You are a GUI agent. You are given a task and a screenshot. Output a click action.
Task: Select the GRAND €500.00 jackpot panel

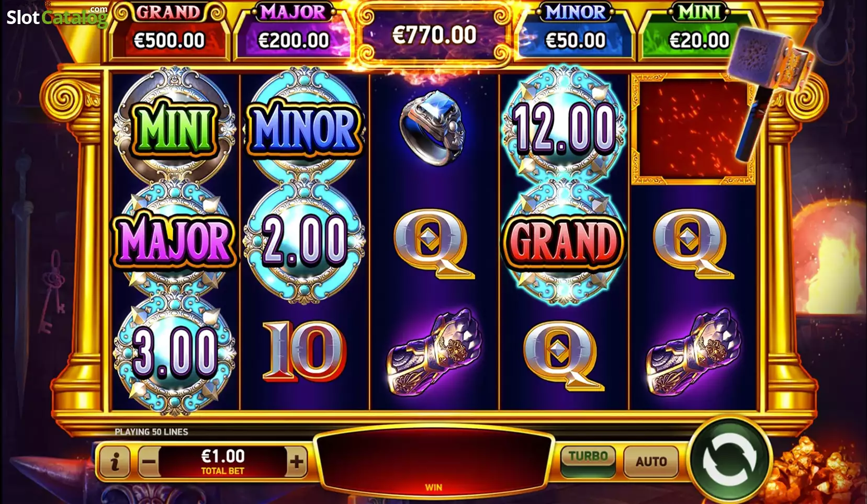pos(169,31)
